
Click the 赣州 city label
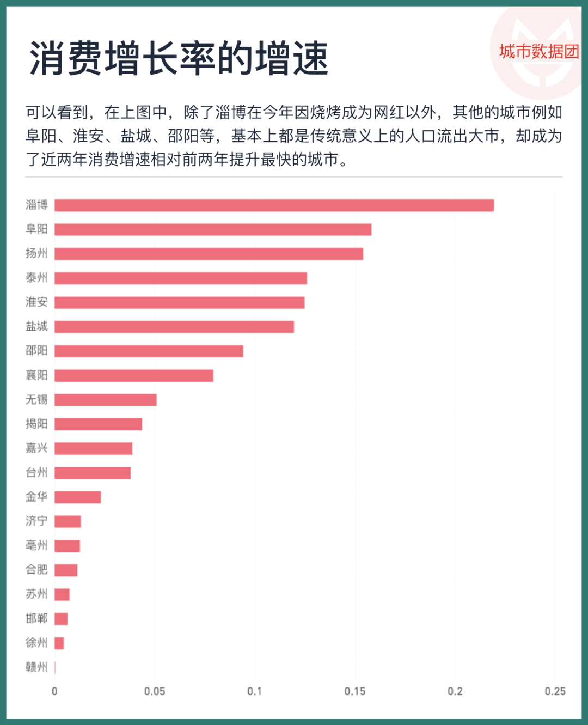click(x=36, y=667)
